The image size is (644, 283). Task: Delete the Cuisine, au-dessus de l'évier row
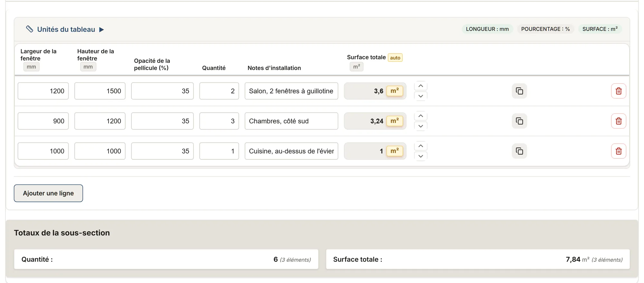coord(619,151)
